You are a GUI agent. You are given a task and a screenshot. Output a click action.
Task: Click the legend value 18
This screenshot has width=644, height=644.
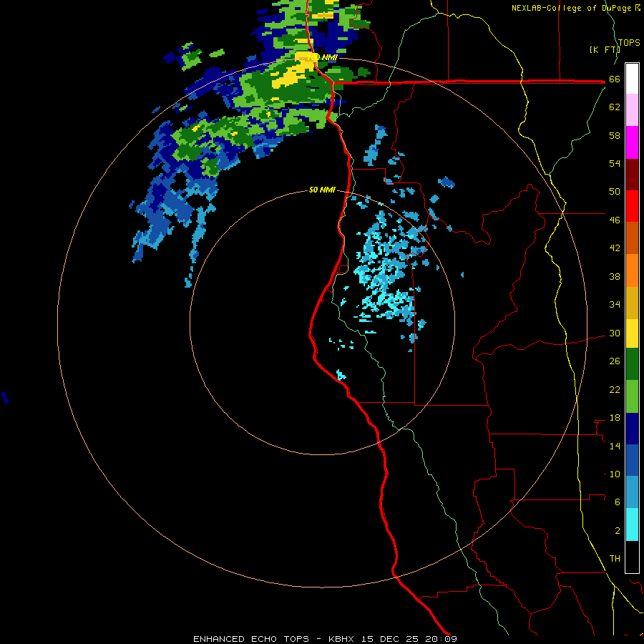[x=615, y=418]
